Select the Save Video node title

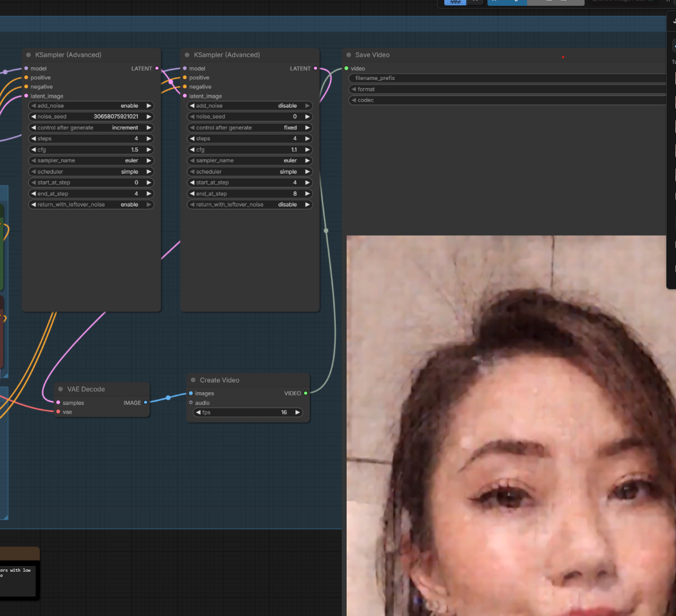(x=372, y=55)
